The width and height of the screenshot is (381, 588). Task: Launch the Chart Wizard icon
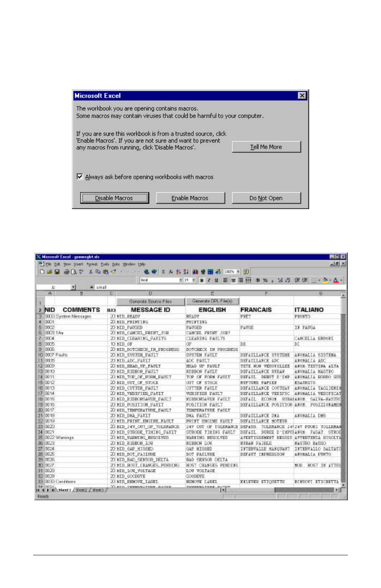(x=195, y=272)
